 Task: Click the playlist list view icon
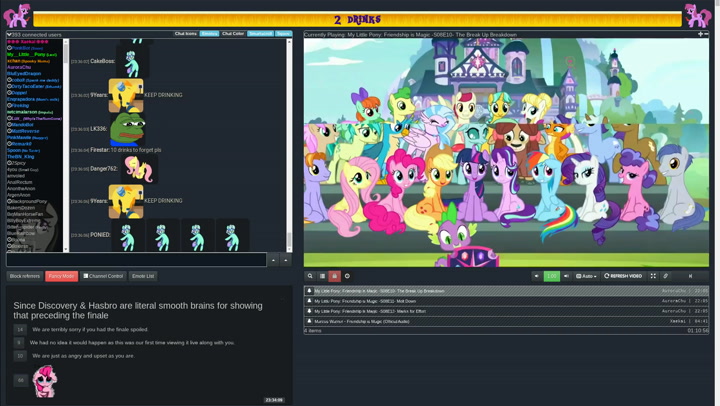pyautogui.click(x=322, y=276)
